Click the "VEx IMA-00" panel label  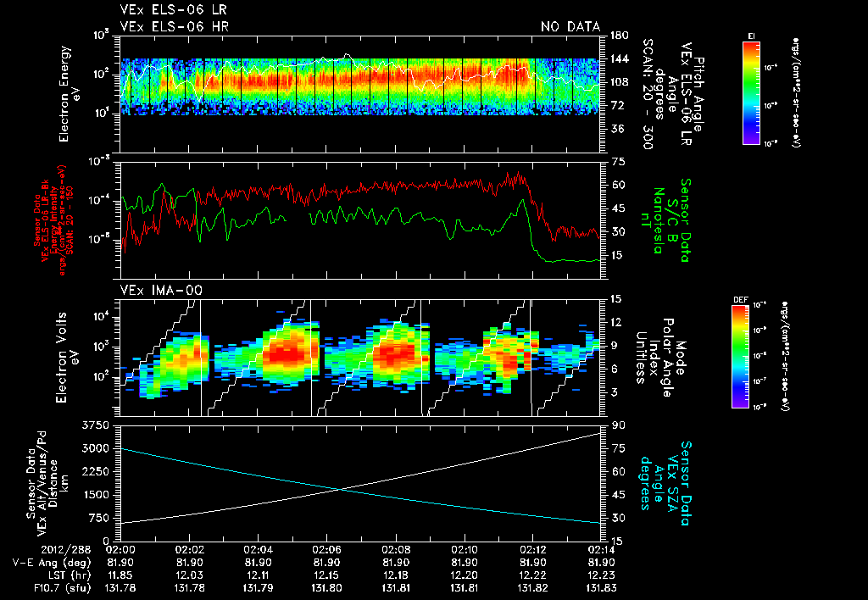(x=161, y=290)
